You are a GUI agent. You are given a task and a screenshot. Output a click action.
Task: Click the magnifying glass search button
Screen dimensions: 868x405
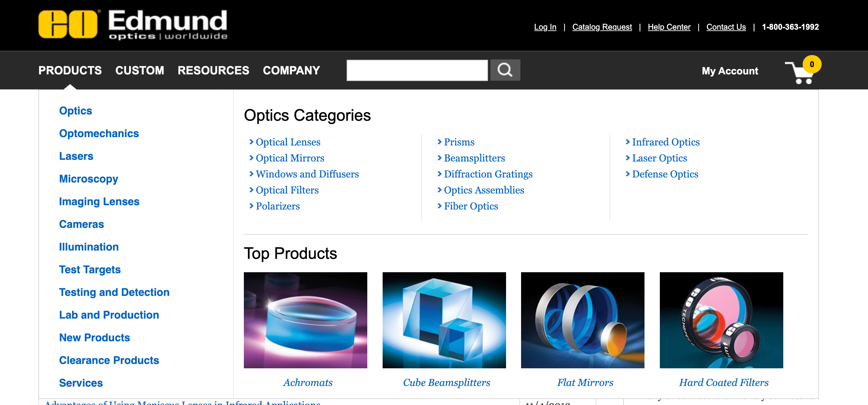[505, 70]
